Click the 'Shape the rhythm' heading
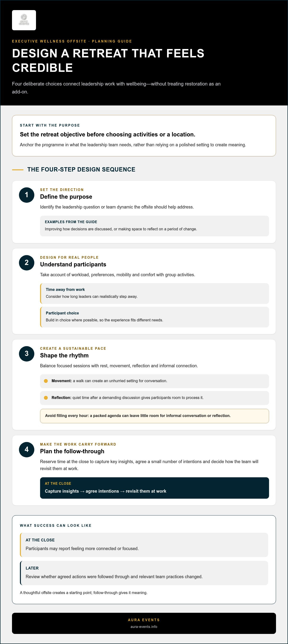 (x=65, y=356)
